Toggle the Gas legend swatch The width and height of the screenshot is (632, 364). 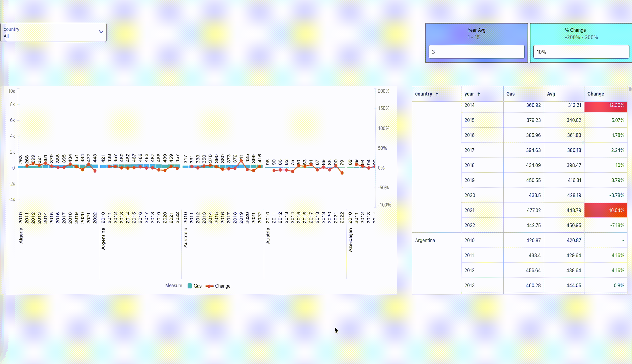click(190, 286)
